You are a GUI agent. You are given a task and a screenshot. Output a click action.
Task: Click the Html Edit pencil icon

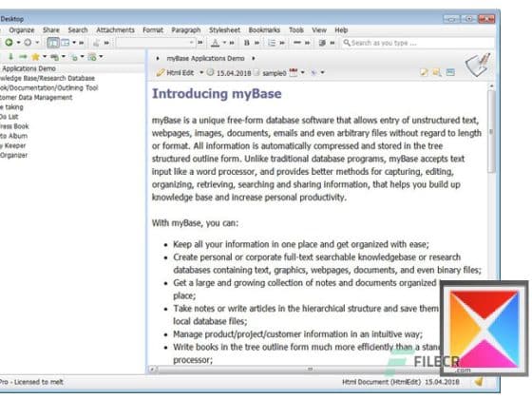click(x=161, y=72)
